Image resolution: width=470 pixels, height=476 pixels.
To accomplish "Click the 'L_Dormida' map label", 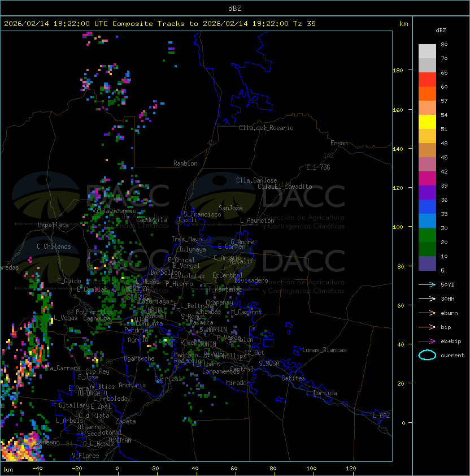I will click(x=321, y=393).
